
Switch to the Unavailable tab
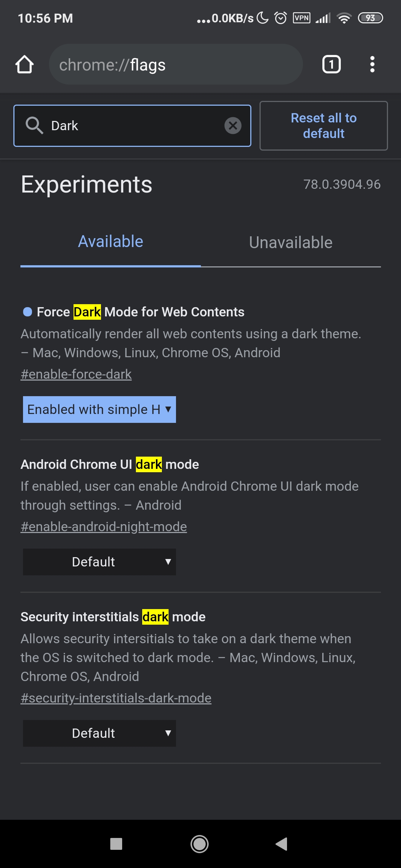tap(291, 242)
